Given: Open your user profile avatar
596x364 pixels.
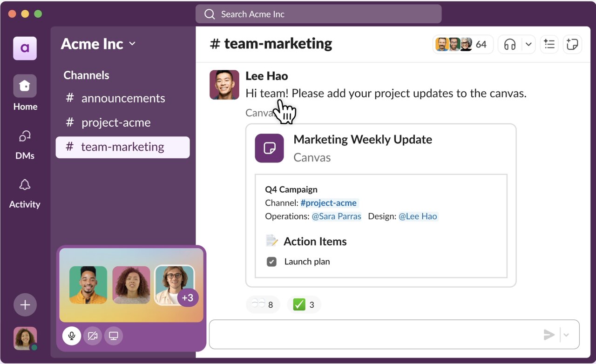Looking at the screenshot, I should [25, 338].
